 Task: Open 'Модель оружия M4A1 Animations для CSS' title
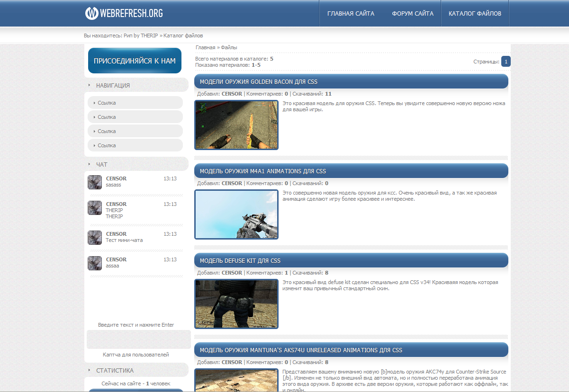[263, 171]
